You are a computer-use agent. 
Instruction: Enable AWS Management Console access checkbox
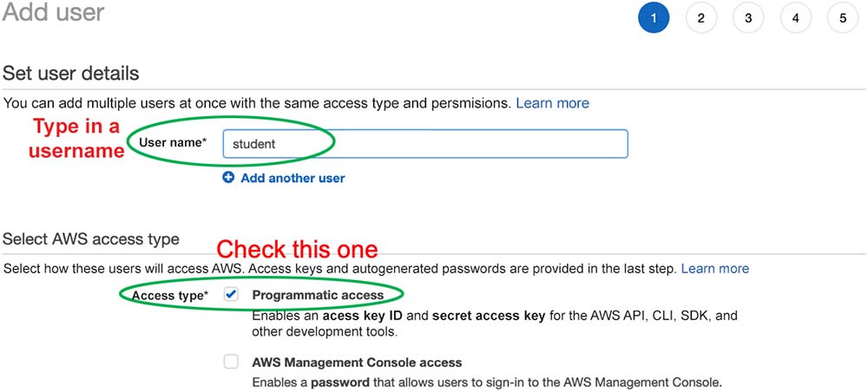coord(231,362)
